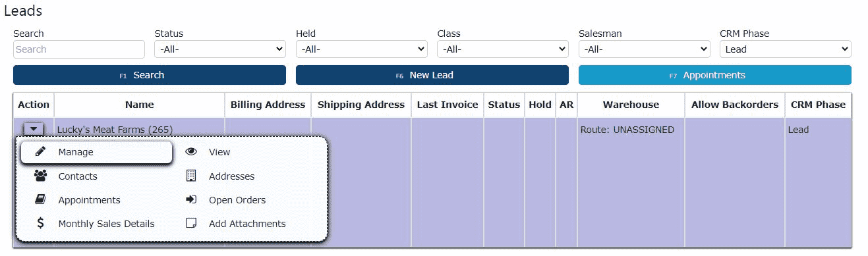Click the pencil icon beside Manage
The width and height of the screenshot is (868, 256).
(41, 152)
